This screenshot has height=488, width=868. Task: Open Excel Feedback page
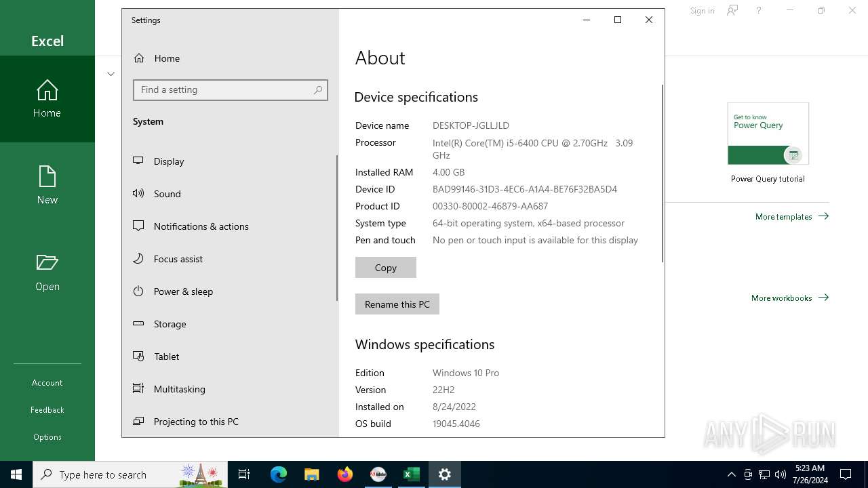(x=47, y=410)
